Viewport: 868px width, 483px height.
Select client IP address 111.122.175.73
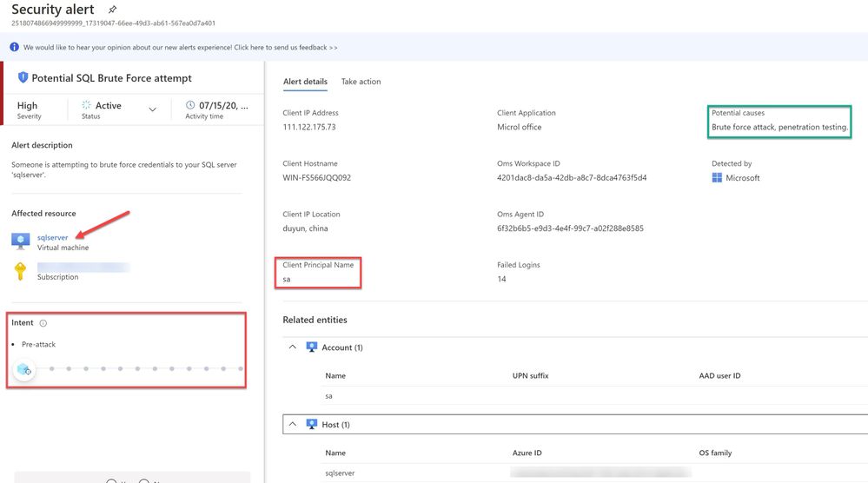pyautogui.click(x=309, y=127)
